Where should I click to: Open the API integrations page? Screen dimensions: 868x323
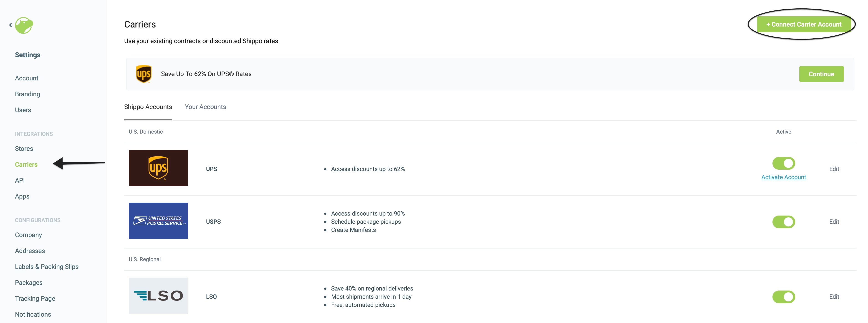tap(20, 180)
